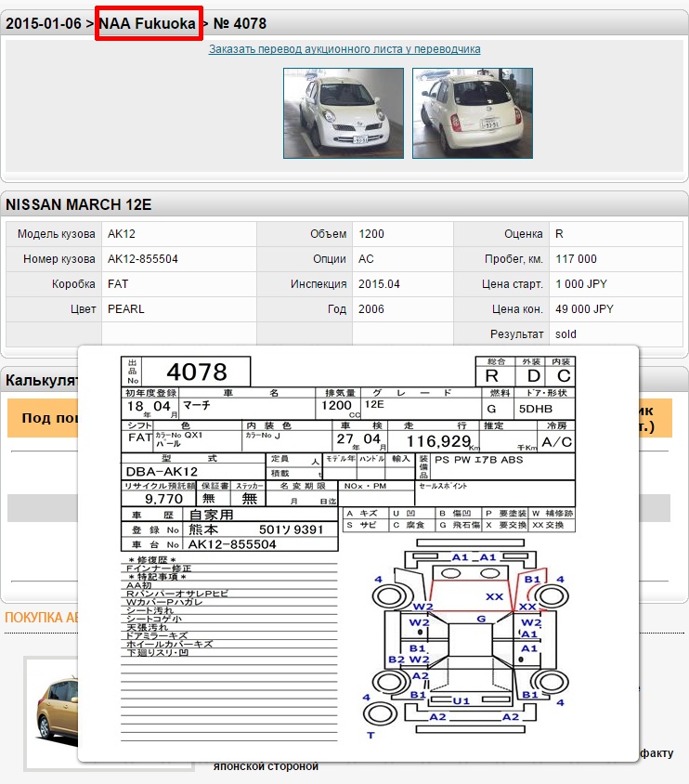Click the Калькулят section heading

[x=42, y=380]
